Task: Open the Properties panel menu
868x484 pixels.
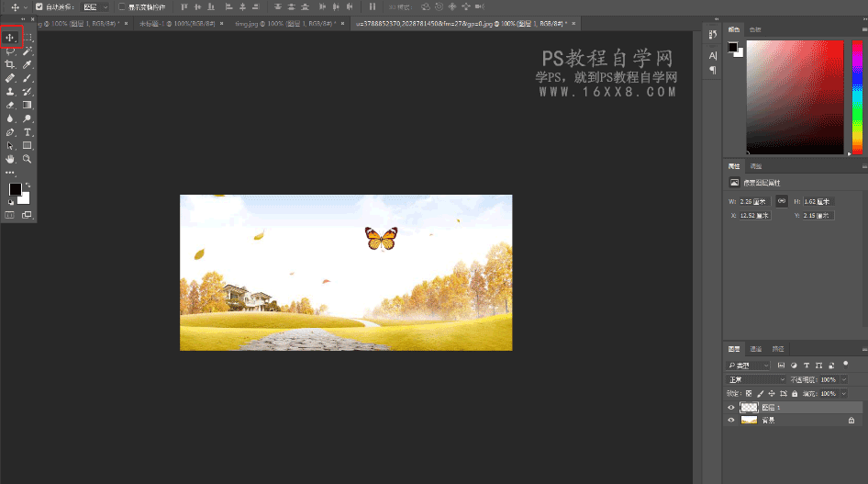Action: [864, 166]
